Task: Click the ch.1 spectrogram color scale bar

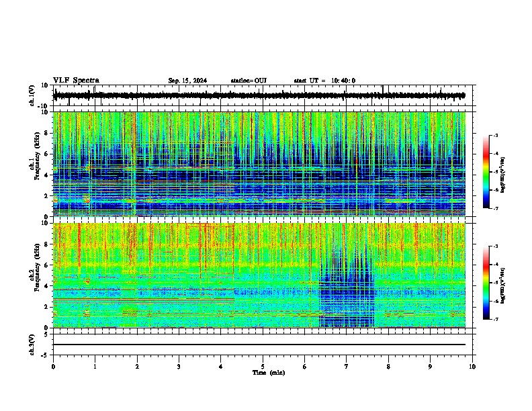Action: pyautogui.click(x=486, y=172)
